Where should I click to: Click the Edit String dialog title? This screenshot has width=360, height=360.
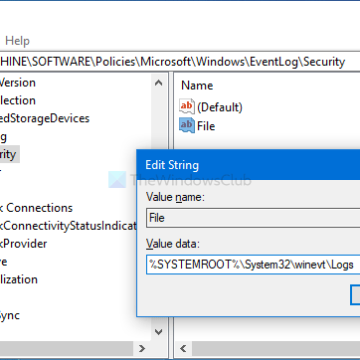pos(172,165)
